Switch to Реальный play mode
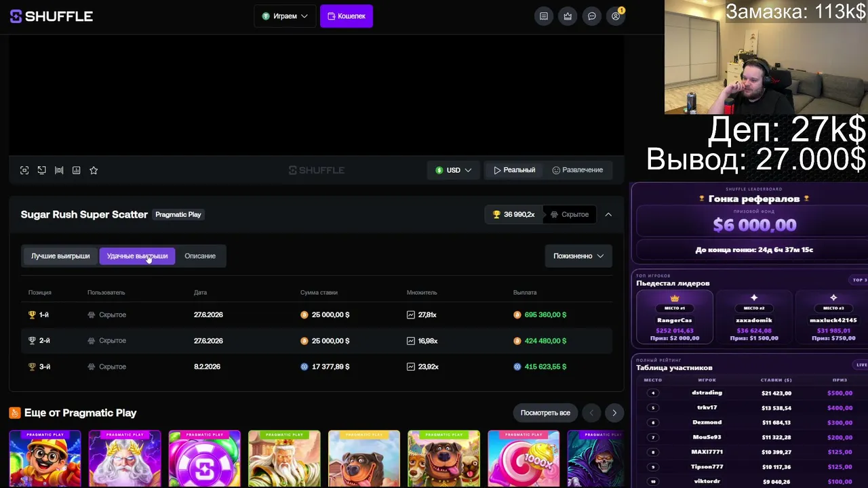The width and height of the screenshot is (868, 488). [x=515, y=170]
